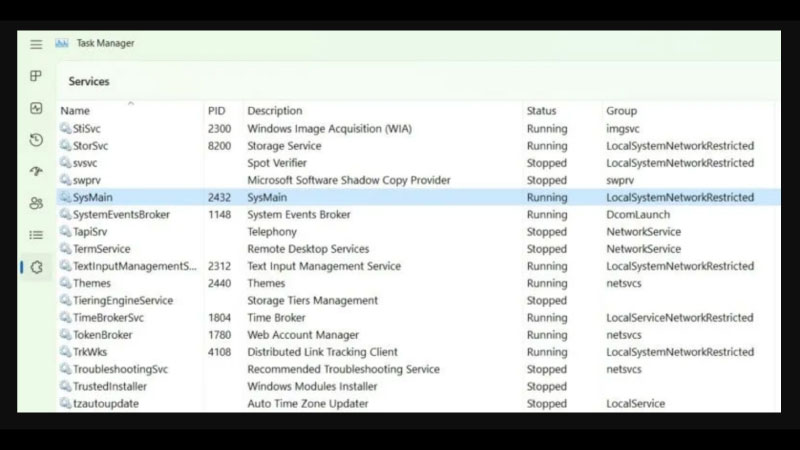800x450 pixels.
Task: Click the gear icon beside TieringEngineService
Action: (65, 300)
